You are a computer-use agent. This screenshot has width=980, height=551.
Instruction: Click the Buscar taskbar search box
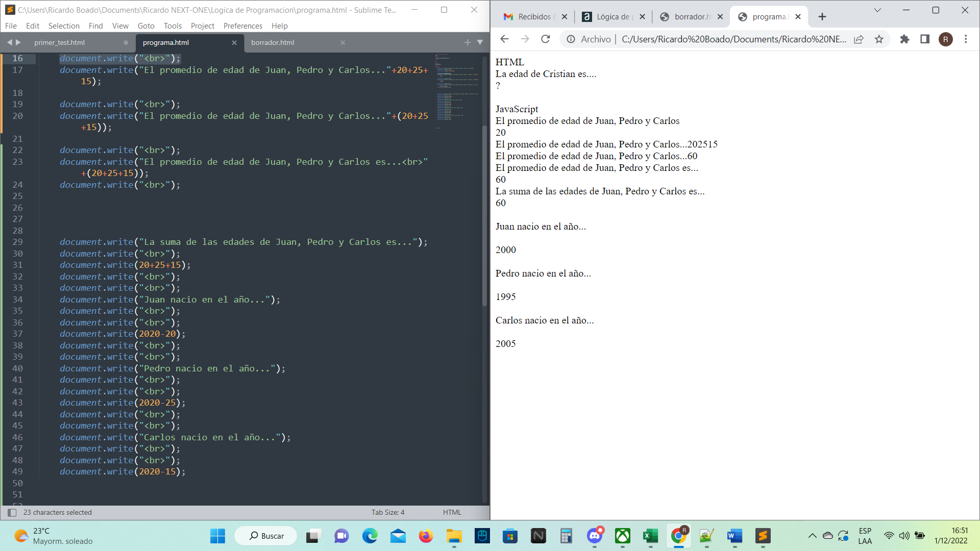(265, 536)
